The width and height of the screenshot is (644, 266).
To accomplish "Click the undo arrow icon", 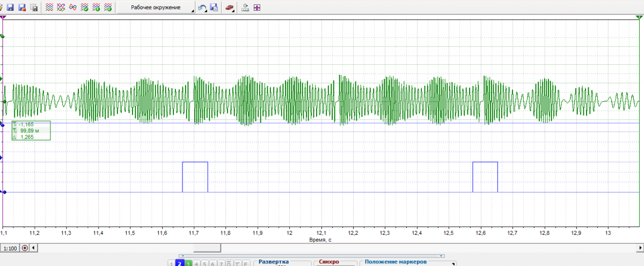I will pos(202,8).
